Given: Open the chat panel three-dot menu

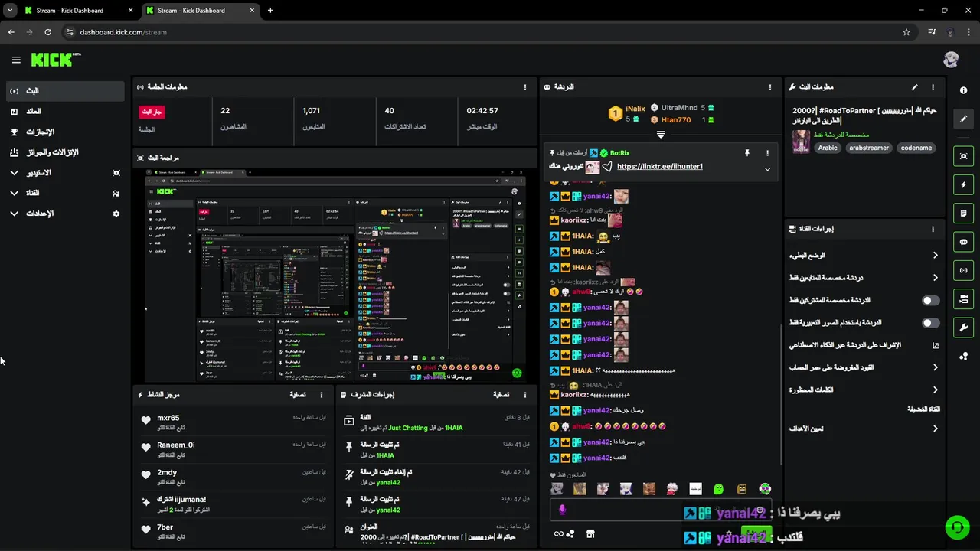Looking at the screenshot, I should tap(769, 87).
